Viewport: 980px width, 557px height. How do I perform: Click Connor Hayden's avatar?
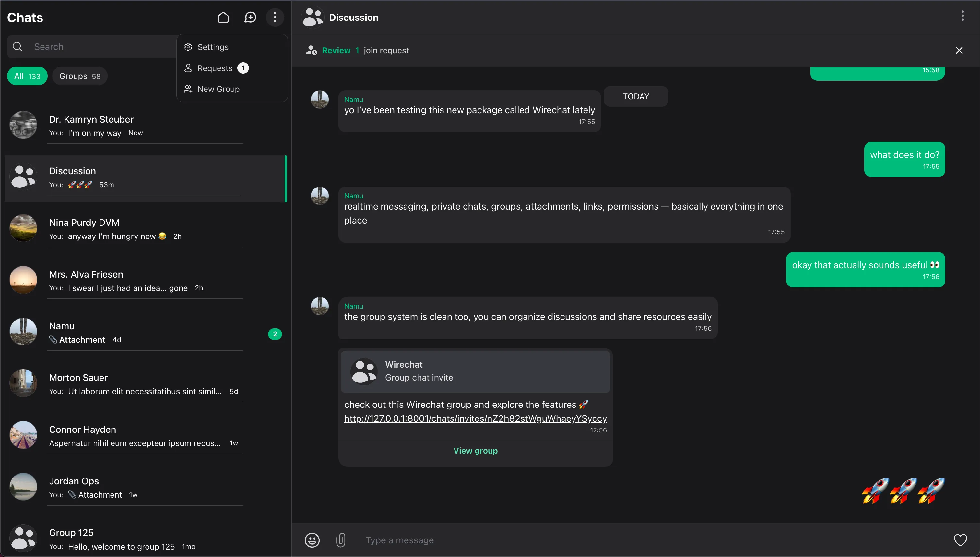[x=23, y=435]
